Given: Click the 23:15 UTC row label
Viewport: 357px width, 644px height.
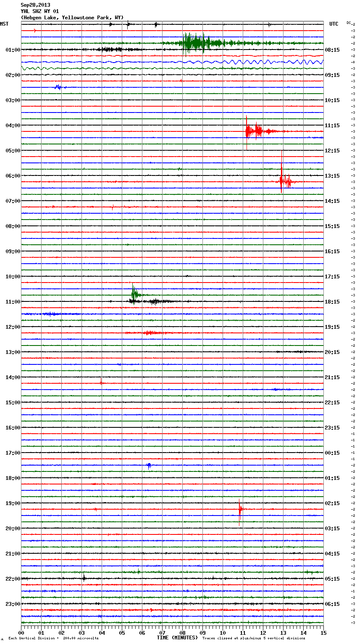Looking at the screenshot, I should click(x=332, y=428).
